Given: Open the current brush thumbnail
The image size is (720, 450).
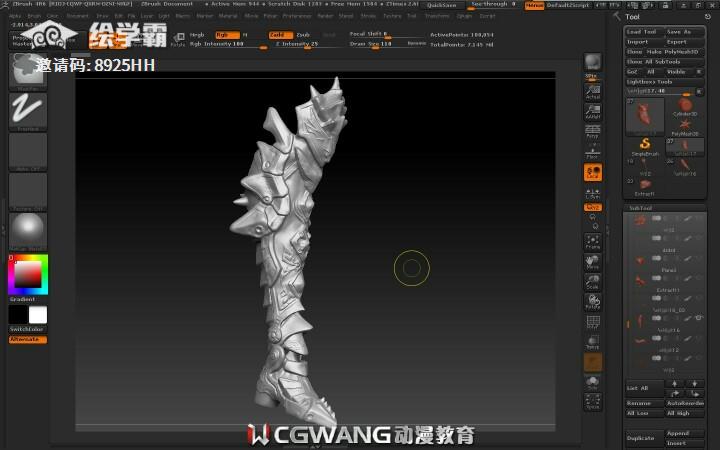Looking at the screenshot, I should click(28, 72).
